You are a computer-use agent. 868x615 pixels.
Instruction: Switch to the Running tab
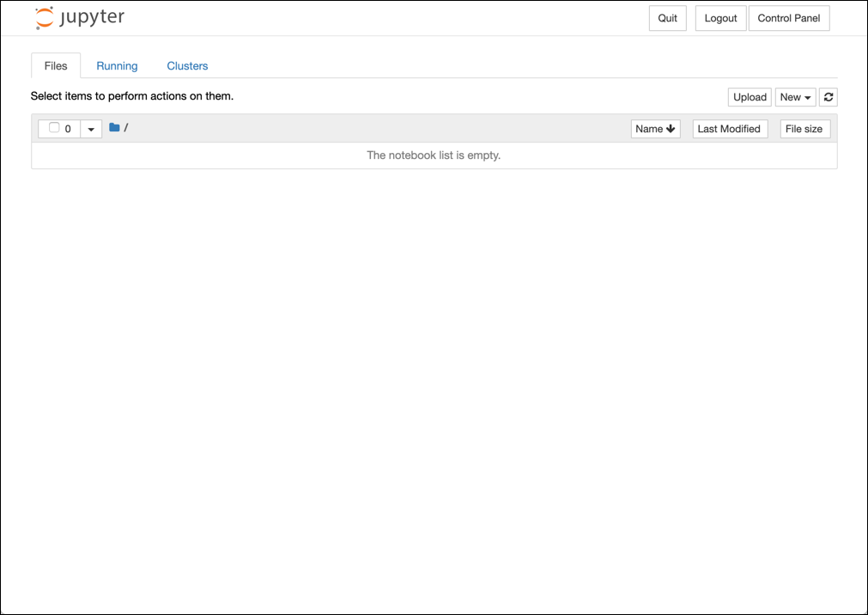tap(117, 66)
